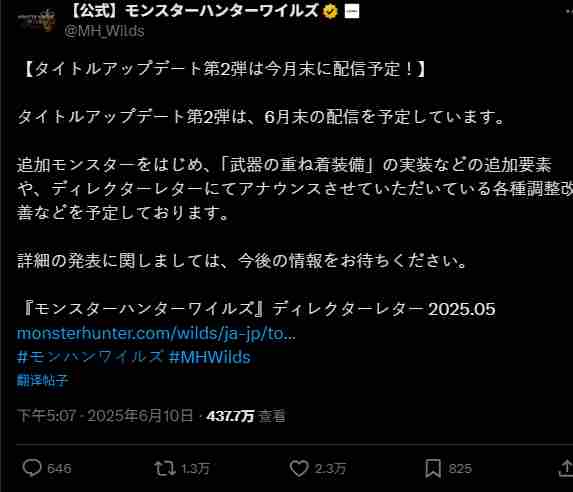Image resolution: width=573 pixels, height=492 pixels.
Task: Click the white affiliate badge beside the name
Action: (x=352, y=12)
